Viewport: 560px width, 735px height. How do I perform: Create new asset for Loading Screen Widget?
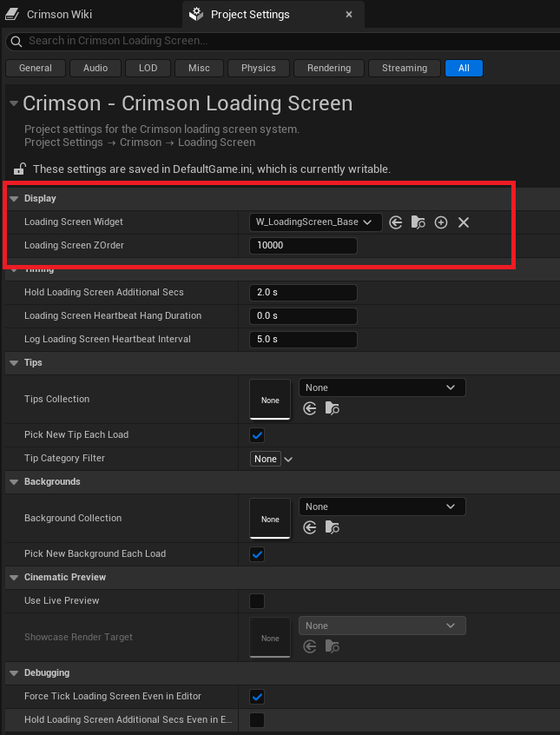[441, 222]
